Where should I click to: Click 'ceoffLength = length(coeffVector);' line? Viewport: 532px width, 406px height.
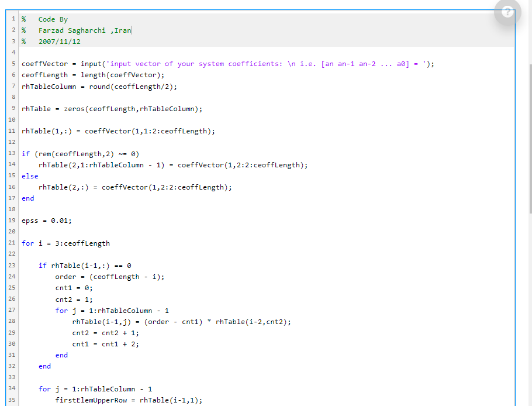pyautogui.click(x=92, y=75)
